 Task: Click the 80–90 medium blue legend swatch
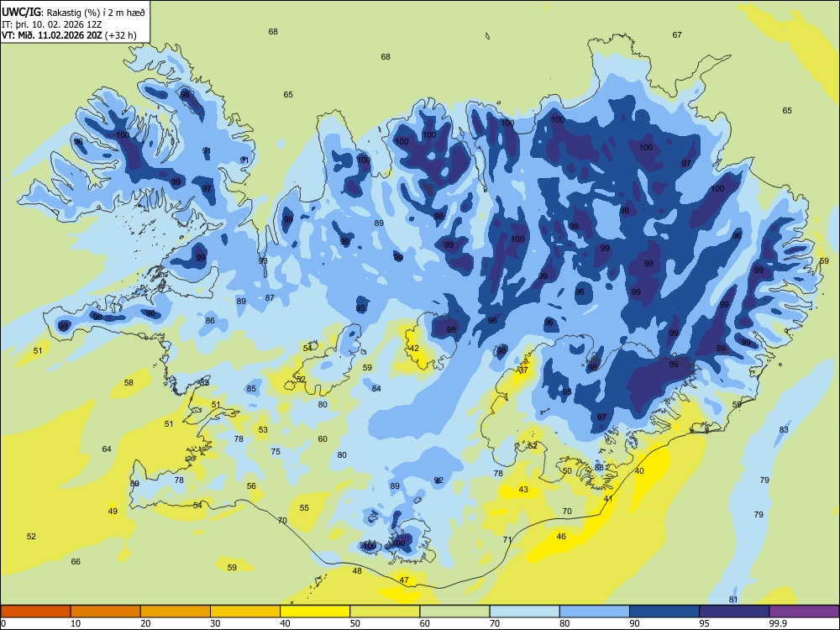click(595, 612)
